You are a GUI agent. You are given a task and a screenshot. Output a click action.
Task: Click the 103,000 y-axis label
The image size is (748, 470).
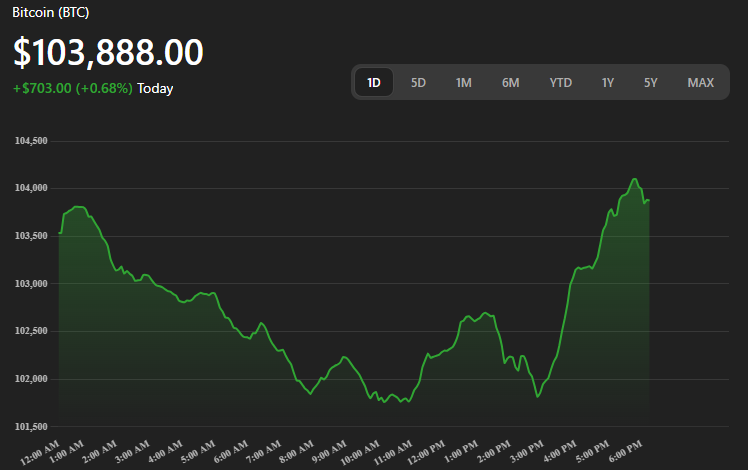pos(31,283)
